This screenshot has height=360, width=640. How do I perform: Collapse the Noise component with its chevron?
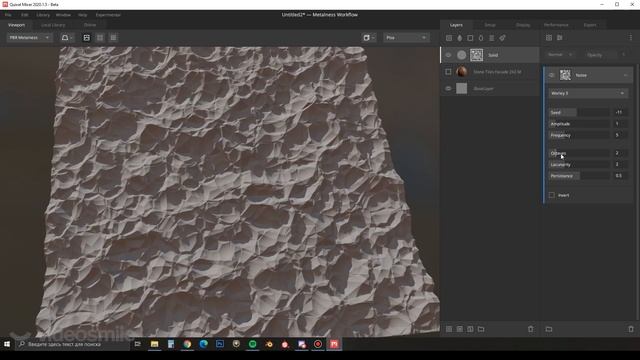click(x=626, y=75)
